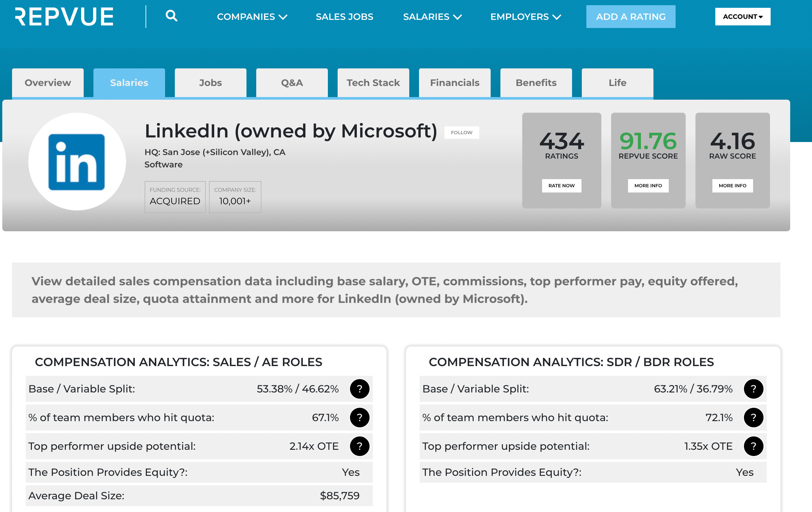812x512 pixels.
Task: Select the Salaries company tab
Action: (129, 83)
